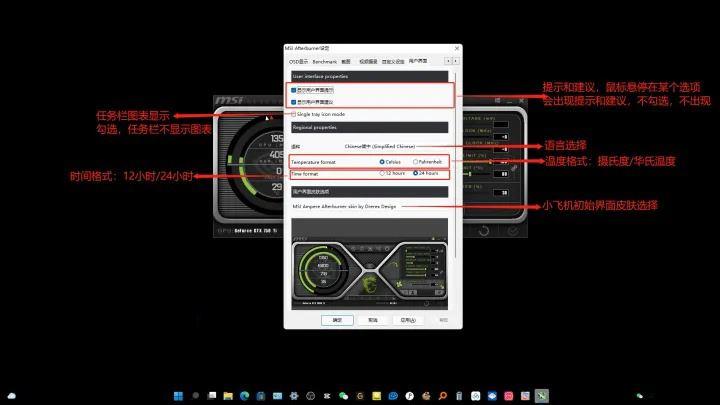Viewport: 720px width, 405px height.
Task: Click the G letter icon on the taskbar
Action: (360, 396)
